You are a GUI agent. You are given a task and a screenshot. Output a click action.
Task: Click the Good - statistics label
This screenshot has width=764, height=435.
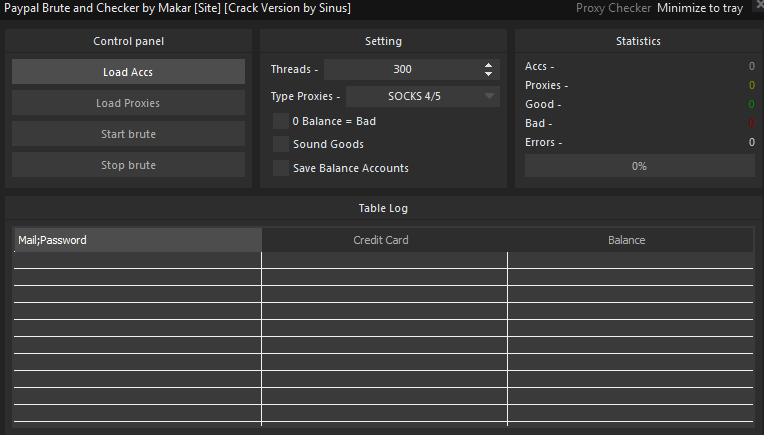pos(543,104)
